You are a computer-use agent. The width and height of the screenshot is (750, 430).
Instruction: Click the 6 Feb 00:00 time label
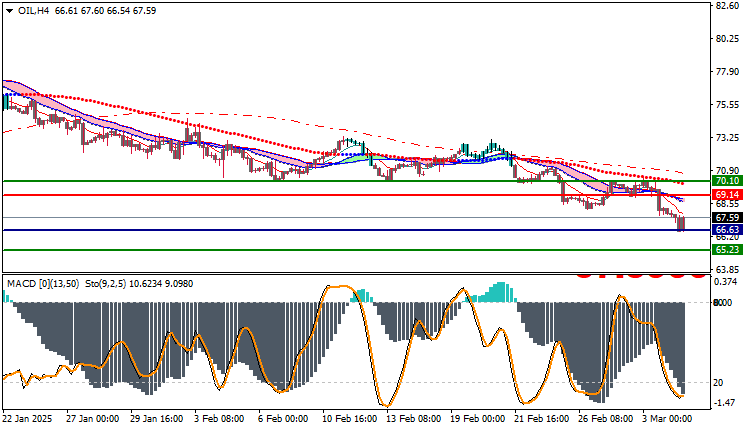283,419
